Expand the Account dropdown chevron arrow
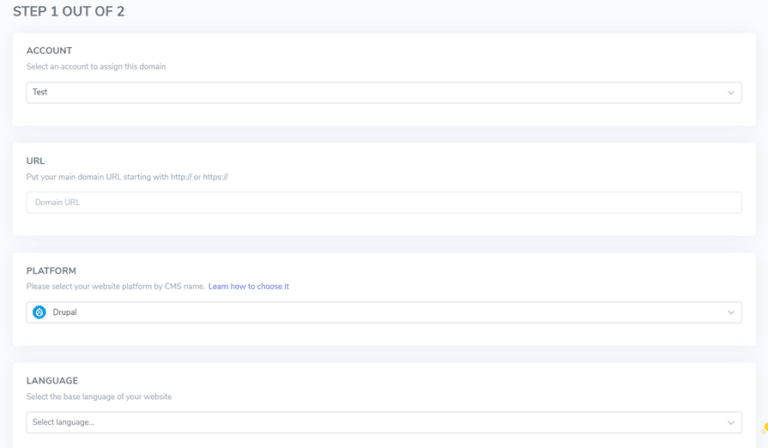768x448 pixels. point(731,93)
